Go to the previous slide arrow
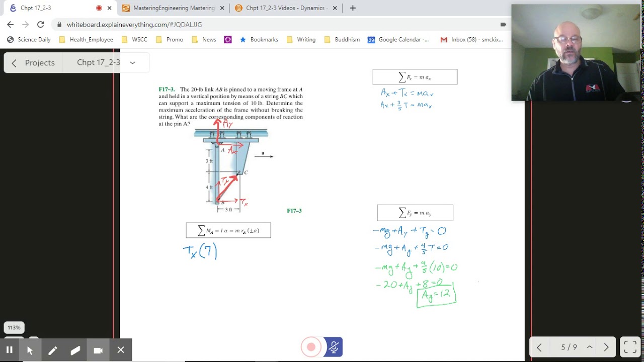 click(x=539, y=347)
